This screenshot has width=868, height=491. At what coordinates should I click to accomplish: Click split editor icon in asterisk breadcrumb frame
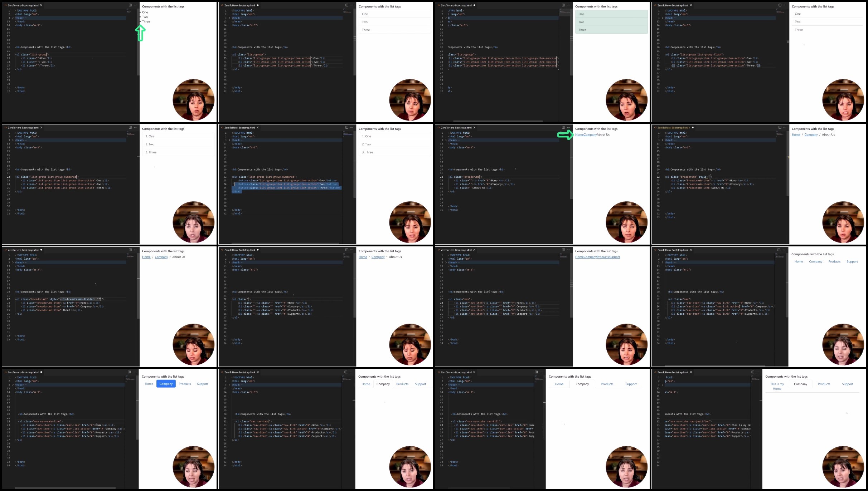pos(346,250)
